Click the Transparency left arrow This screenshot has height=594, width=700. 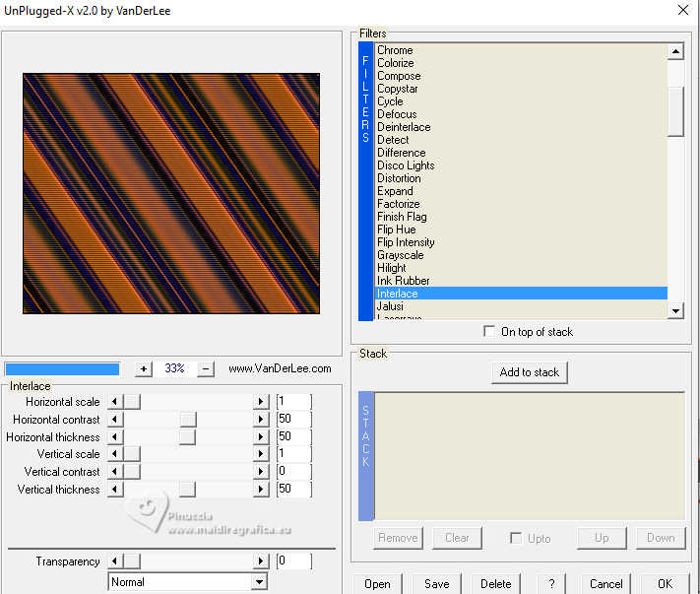click(x=115, y=561)
